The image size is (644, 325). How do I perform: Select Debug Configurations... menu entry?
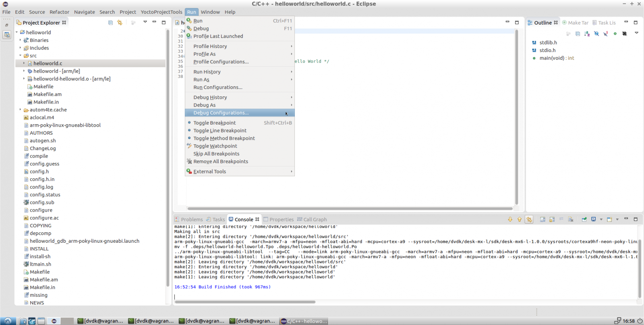pos(221,113)
